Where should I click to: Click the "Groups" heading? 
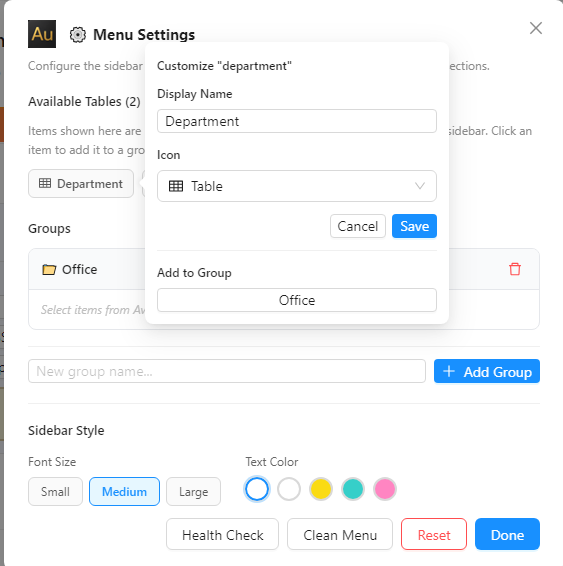tap(49, 228)
